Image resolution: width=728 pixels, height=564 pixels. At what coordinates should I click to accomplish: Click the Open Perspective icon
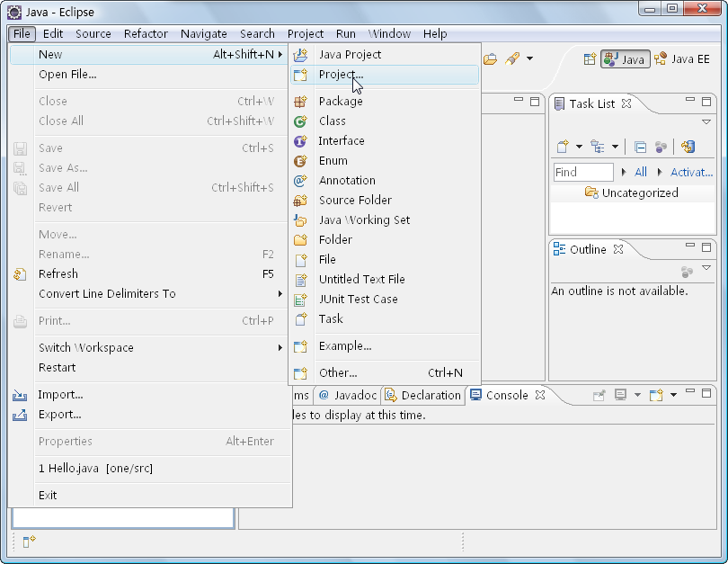590,58
